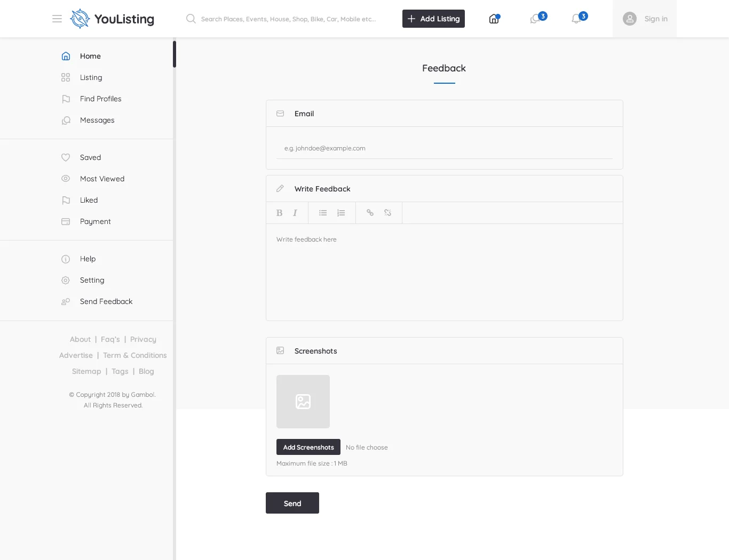Toggle bold formatting in feedback editor
This screenshot has width=729, height=560.
coord(279,213)
